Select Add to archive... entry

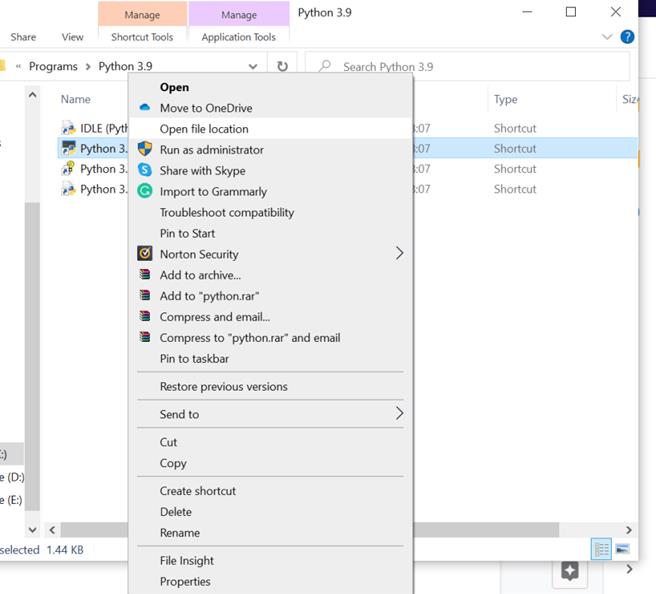200,275
